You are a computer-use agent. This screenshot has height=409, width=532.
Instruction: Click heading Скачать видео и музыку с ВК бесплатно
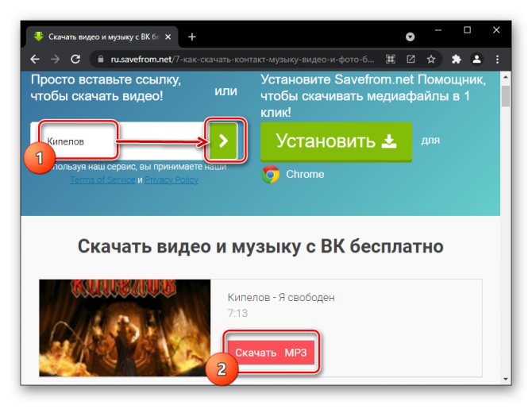[260, 246]
